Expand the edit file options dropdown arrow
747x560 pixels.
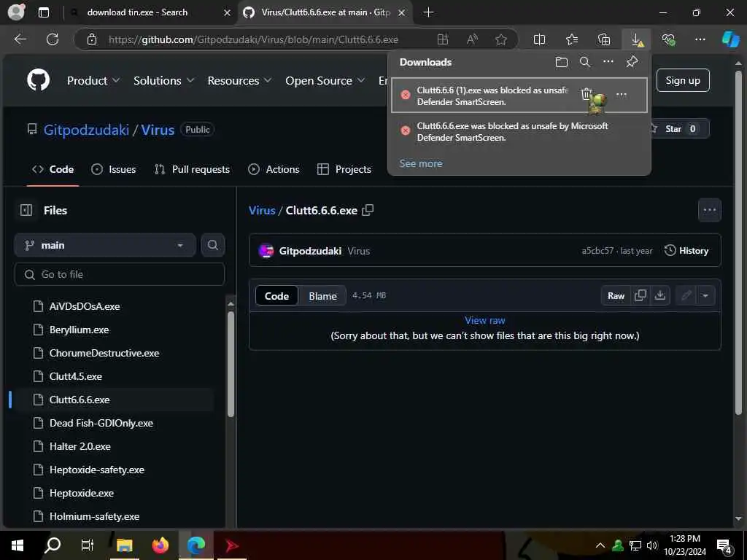coord(705,296)
